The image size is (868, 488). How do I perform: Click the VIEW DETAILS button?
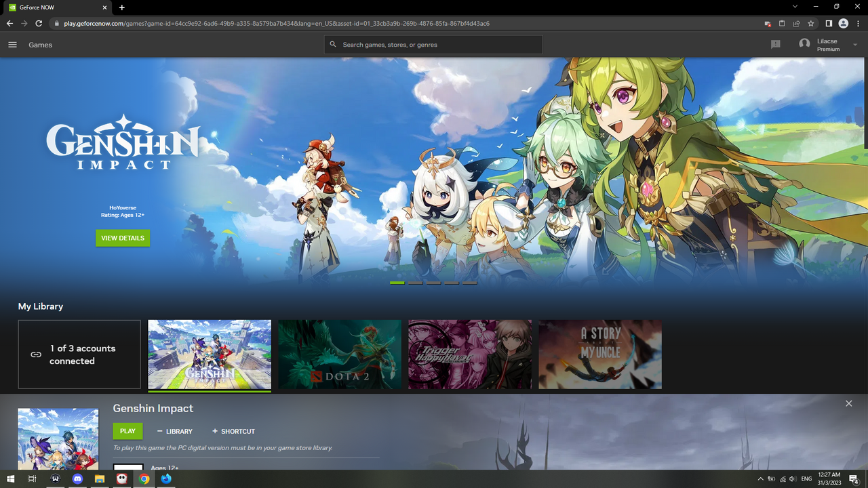point(123,238)
